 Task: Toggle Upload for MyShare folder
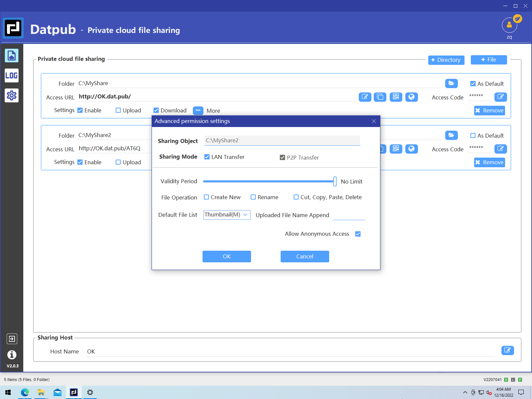coord(118,110)
